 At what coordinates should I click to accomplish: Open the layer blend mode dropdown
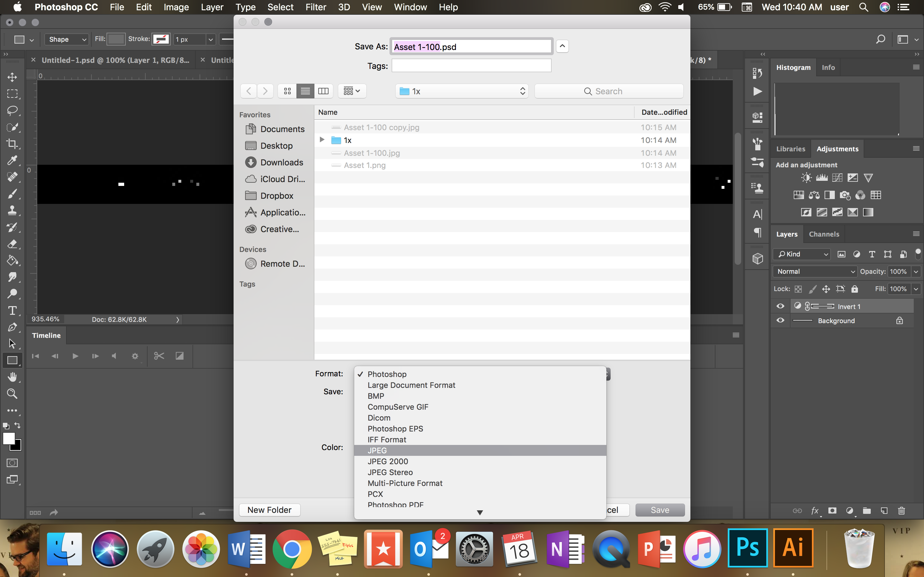814,271
